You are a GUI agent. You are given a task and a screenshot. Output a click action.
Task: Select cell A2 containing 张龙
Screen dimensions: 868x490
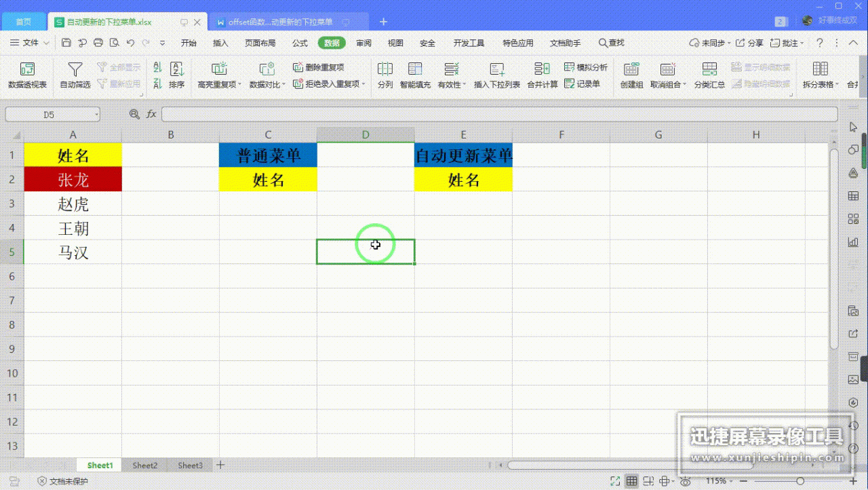[x=73, y=180]
